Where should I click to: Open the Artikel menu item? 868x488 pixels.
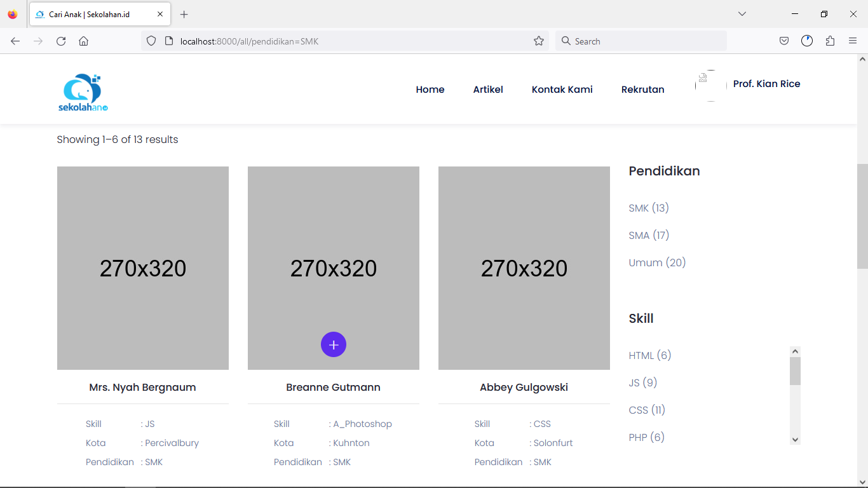(x=487, y=90)
